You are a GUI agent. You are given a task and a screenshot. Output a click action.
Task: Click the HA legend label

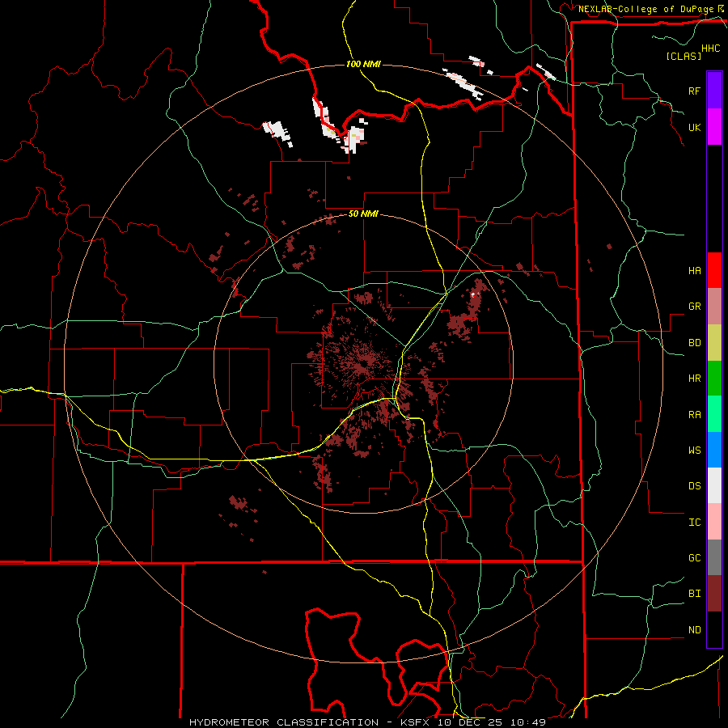[694, 270]
